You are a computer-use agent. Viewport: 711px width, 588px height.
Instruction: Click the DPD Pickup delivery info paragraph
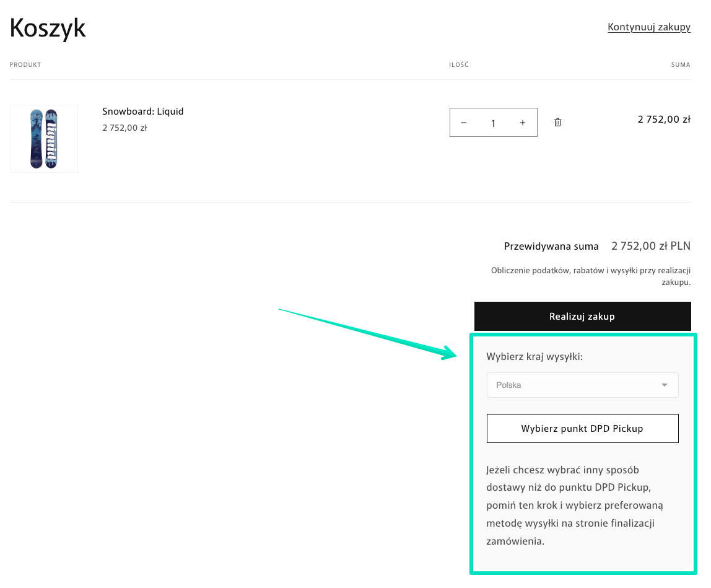pos(575,505)
